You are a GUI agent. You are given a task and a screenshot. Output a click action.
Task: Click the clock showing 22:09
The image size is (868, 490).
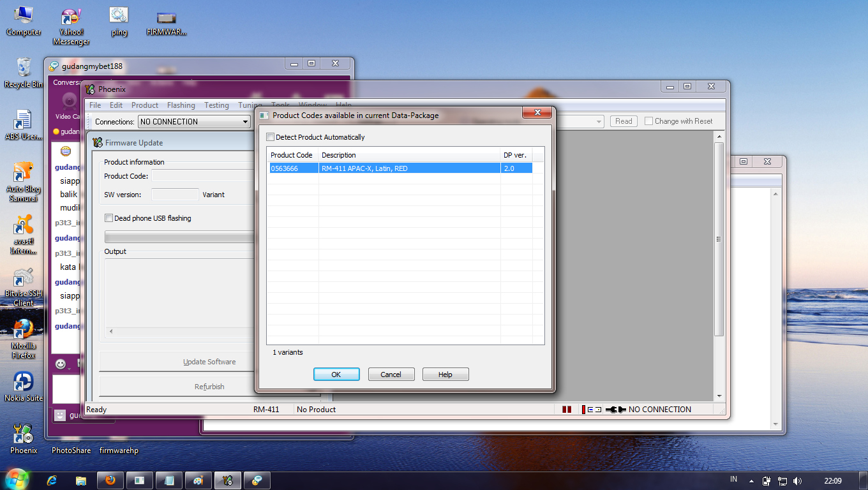click(832, 480)
